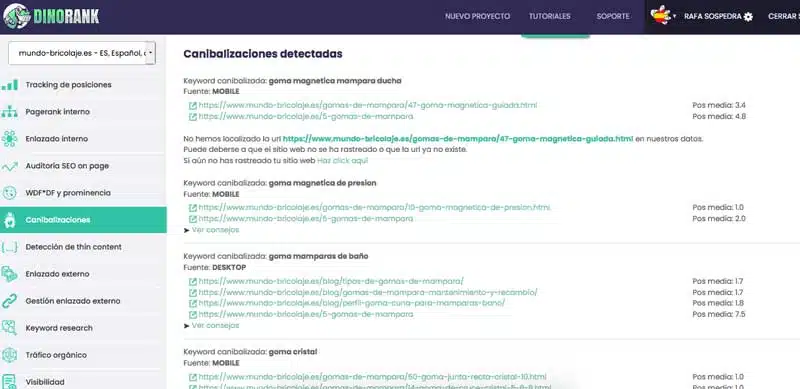Open the 50-goma-junta-recta-cristal-10.html link
The width and height of the screenshot is (800, 389).
coord(372,377)
